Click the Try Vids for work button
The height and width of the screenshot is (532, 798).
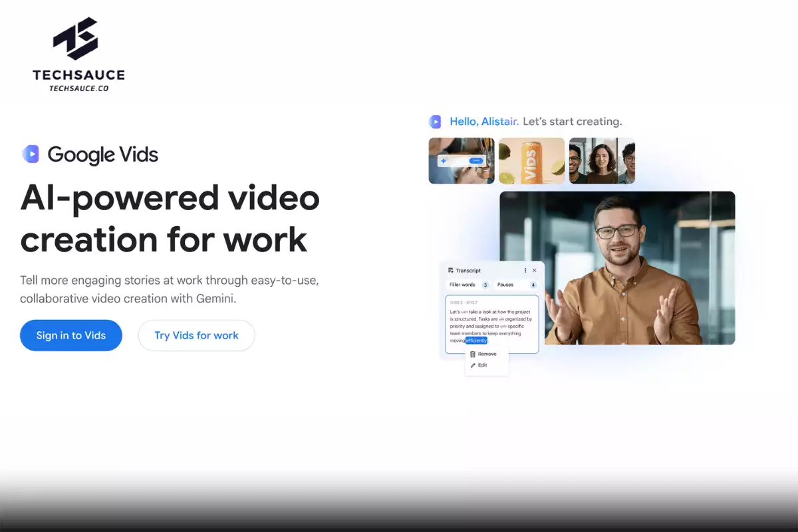point(196,335)
